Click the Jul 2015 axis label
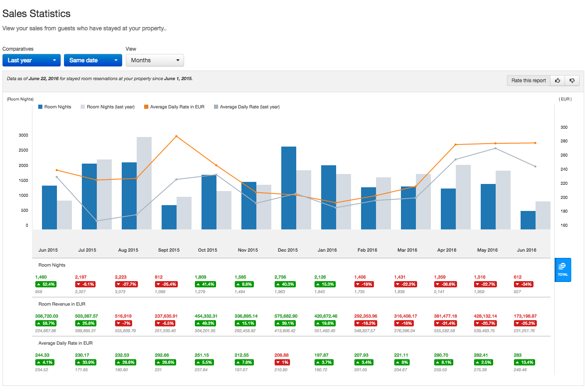The width and height of the screenshot is (585, 392). point(87,250)
